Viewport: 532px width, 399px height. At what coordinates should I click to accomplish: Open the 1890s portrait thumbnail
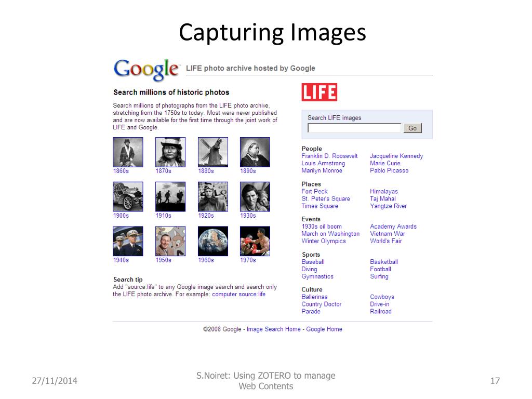pos(255,152)
